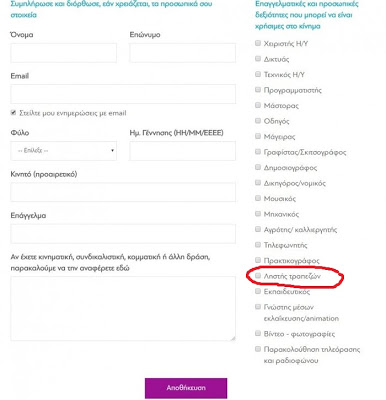This screenshot has width=386, height=400.
Task: Tick the Χειριστής Η/Υ checkbox
Action: [258, 43]
